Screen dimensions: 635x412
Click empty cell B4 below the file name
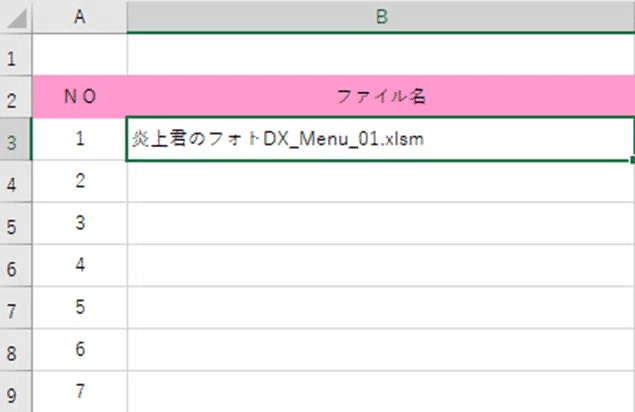381,181
